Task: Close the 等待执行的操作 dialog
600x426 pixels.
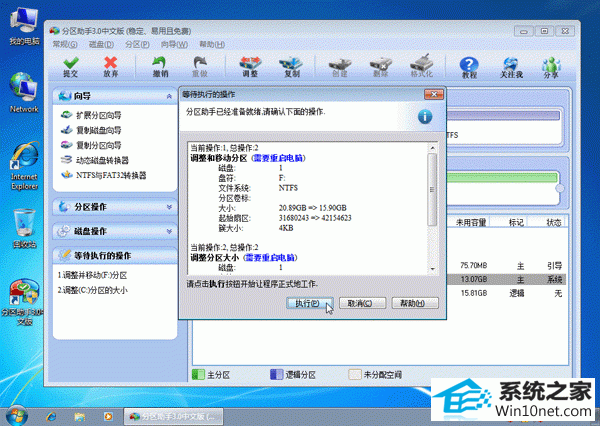Action: pyautogui.click(x=434, y=94)
